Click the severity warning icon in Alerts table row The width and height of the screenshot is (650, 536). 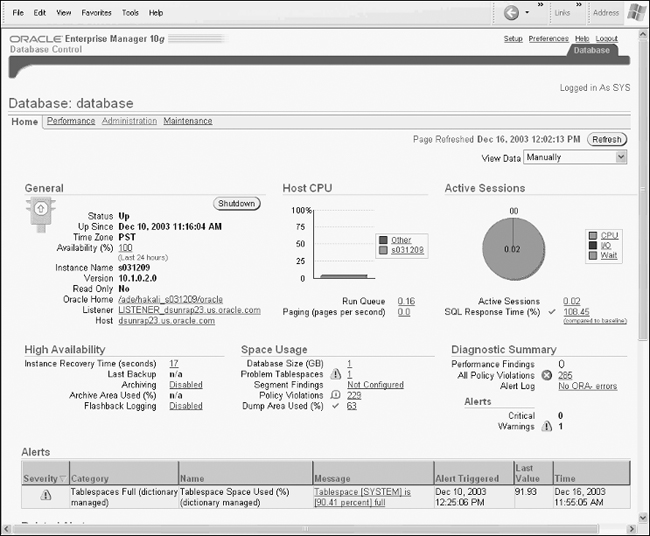[46, 495]
